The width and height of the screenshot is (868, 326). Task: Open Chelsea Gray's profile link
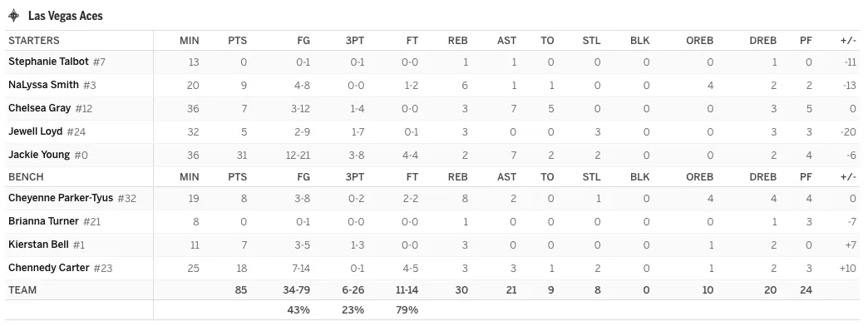pyautogui.click(x=39, y=108)
